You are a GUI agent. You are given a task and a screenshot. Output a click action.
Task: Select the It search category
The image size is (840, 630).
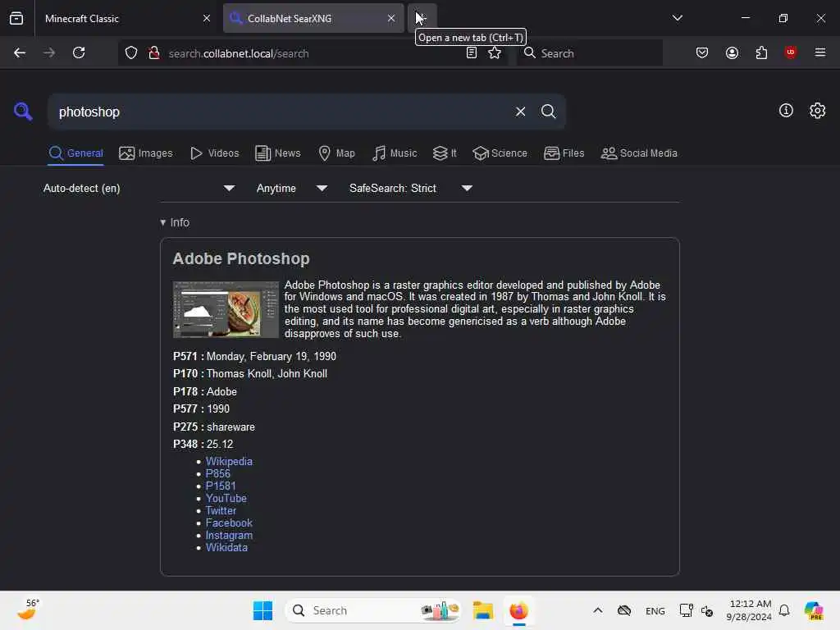tap(445, 153)
